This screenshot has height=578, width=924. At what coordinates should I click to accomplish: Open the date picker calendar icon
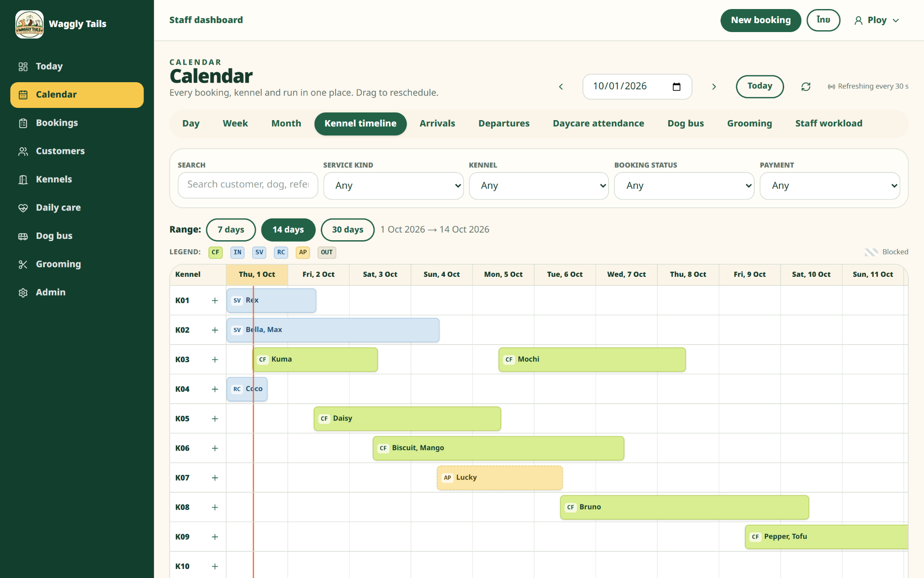coord(676,87)
